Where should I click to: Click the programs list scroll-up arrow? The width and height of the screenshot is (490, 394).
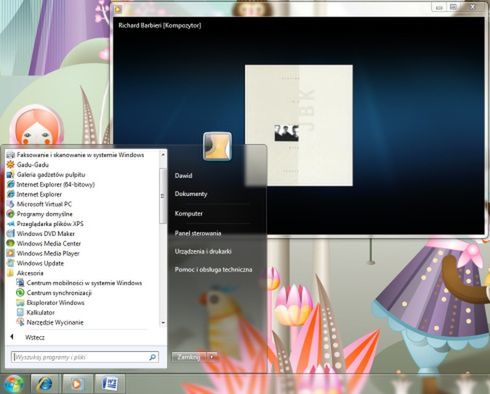[163, 155]
